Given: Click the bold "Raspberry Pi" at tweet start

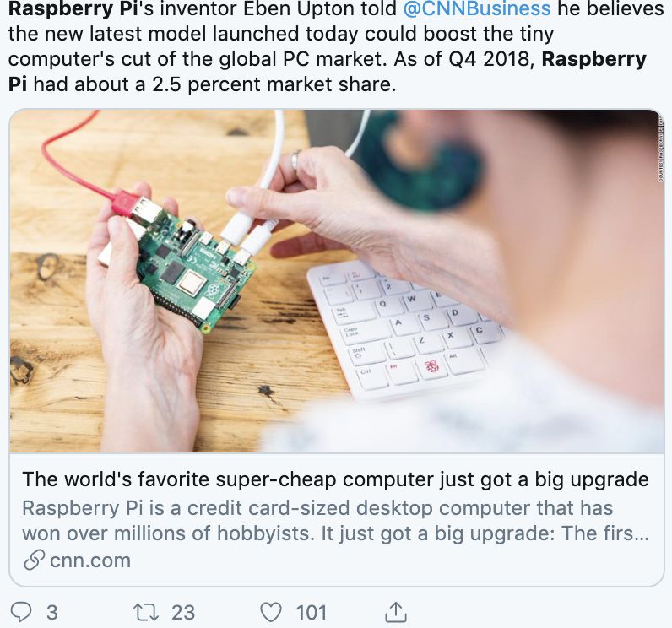Looking at the screenshot, I should (x=66, y=9).
